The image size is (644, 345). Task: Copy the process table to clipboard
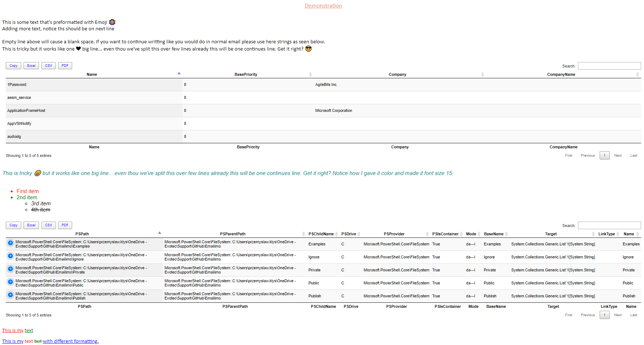13,65
